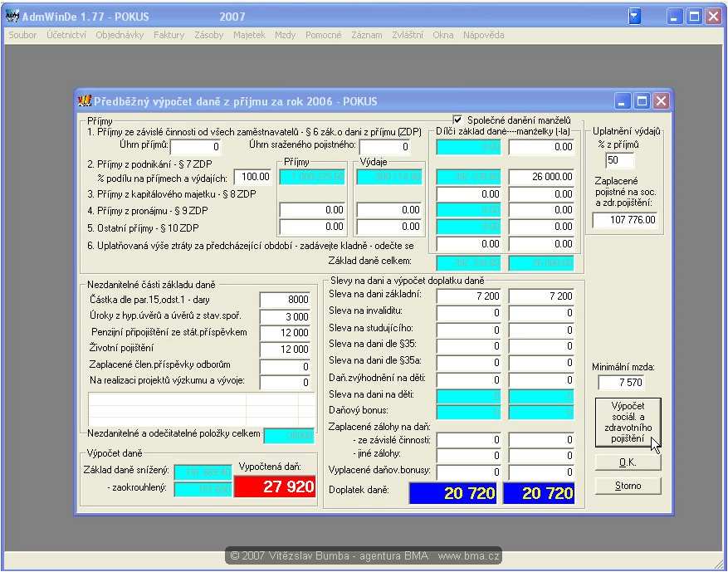Click Příjmy z pronájmu výdaje field
728x572 pixels.
[389, 210]
